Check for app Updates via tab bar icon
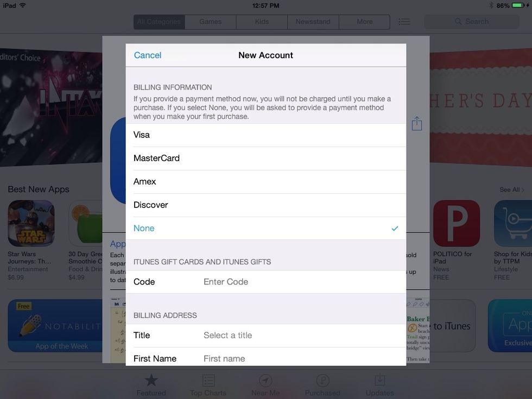 [379, 383]
